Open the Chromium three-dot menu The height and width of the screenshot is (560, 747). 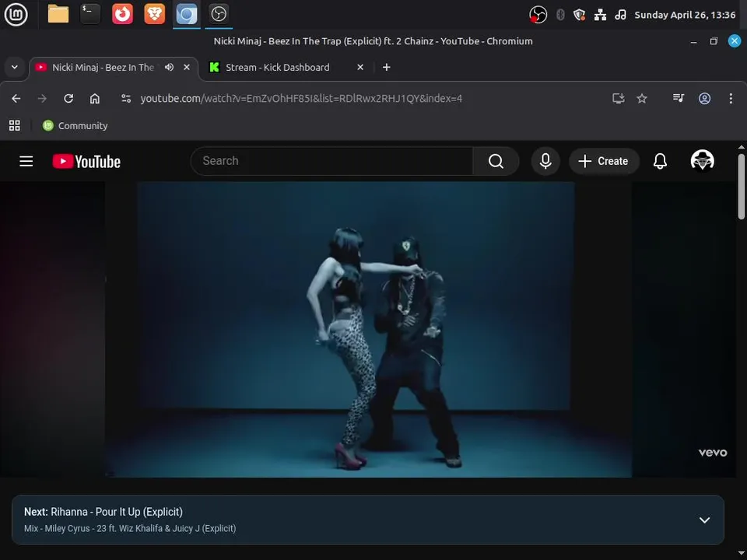[731, 99]
